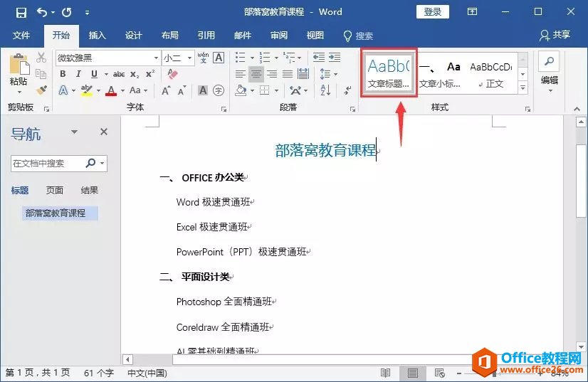Grow the font size
The height and width of the screenshot is (382, 588).
coord(165,90)
